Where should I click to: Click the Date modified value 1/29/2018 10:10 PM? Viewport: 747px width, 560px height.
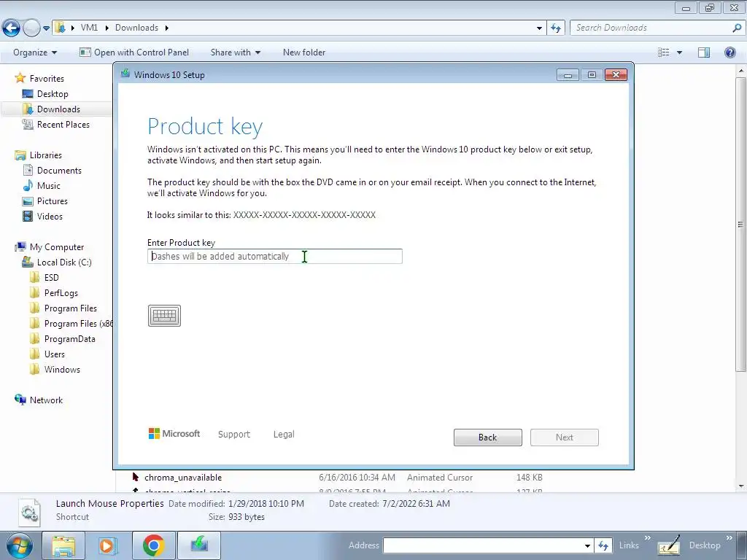tap(266, 503)
